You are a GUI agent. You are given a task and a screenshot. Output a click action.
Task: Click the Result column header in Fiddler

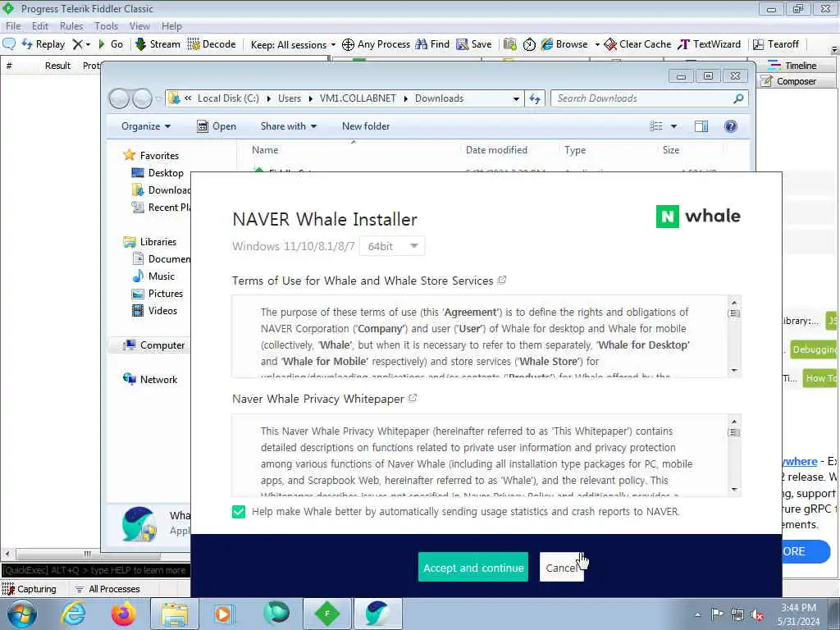click(x=57, y=66)
